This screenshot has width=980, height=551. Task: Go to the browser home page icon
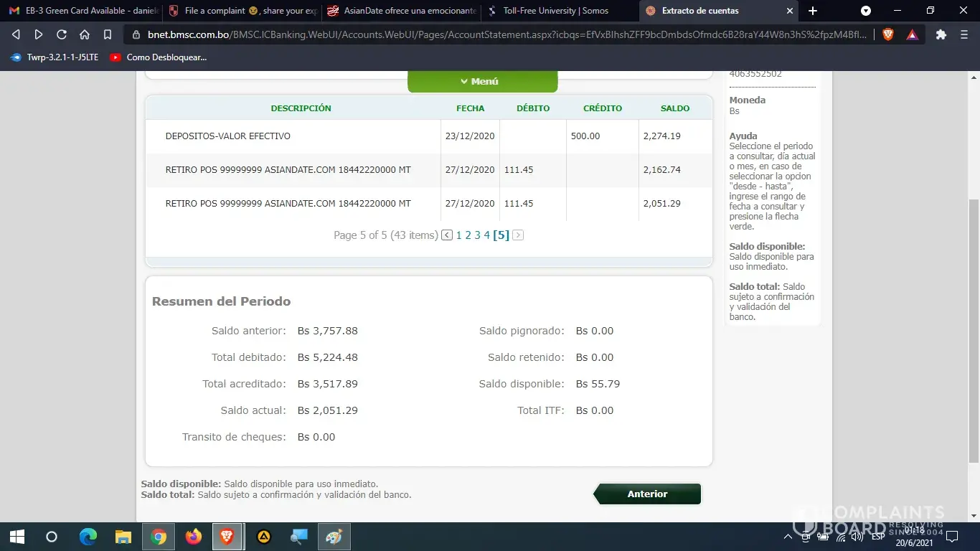[x=85, y=34]
